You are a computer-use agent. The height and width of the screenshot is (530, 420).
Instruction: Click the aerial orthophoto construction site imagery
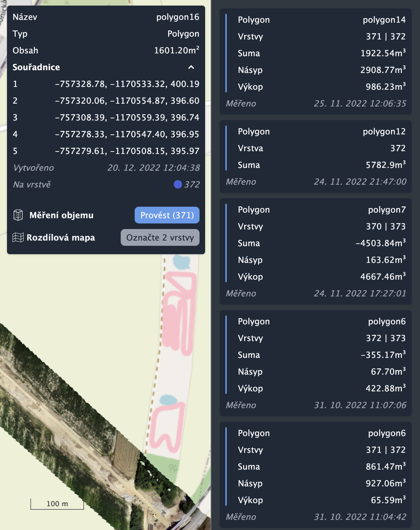[x=70, y=419]
